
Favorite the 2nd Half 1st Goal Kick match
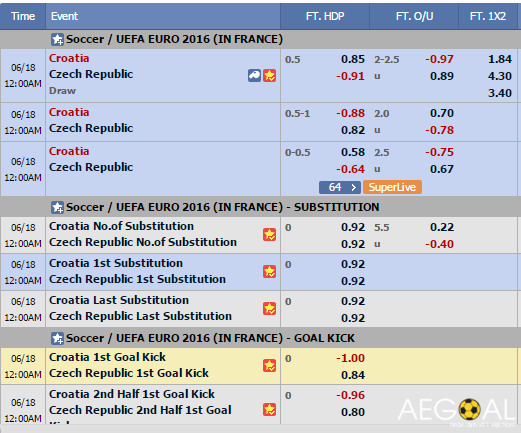pyautogui.click(x=270, y=410)
